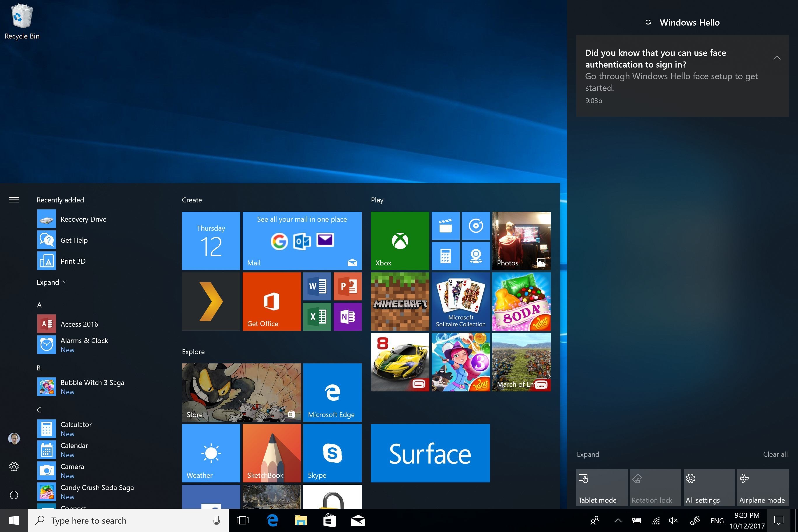
Task: Click the Windows Start button
Action: [14, 520]
